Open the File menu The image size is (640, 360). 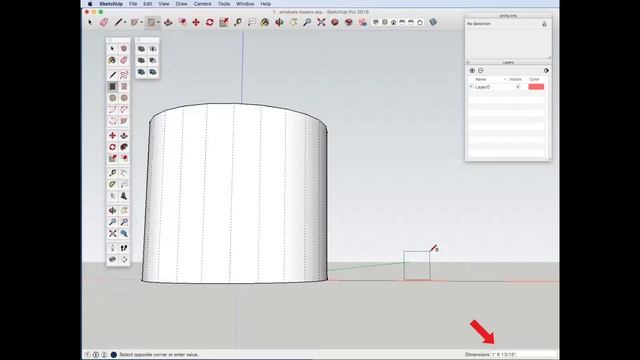pyautogui.click(x=133, y=4)
